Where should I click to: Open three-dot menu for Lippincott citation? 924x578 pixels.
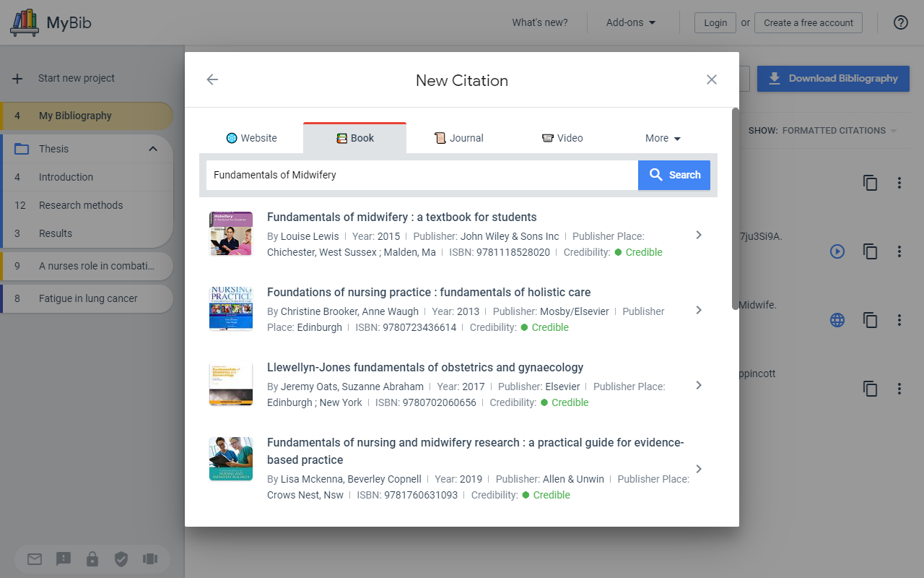tap(899, 389)
